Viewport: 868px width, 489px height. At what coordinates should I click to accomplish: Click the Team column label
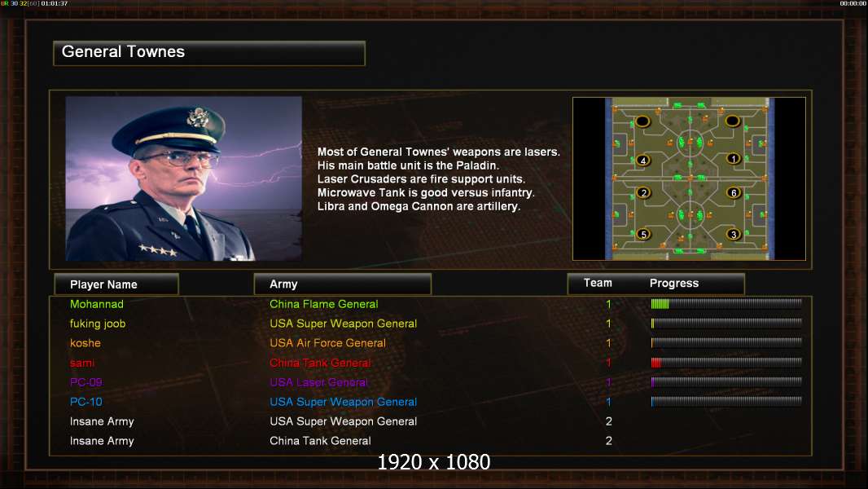pyautogui.click(x=598, y=283)
